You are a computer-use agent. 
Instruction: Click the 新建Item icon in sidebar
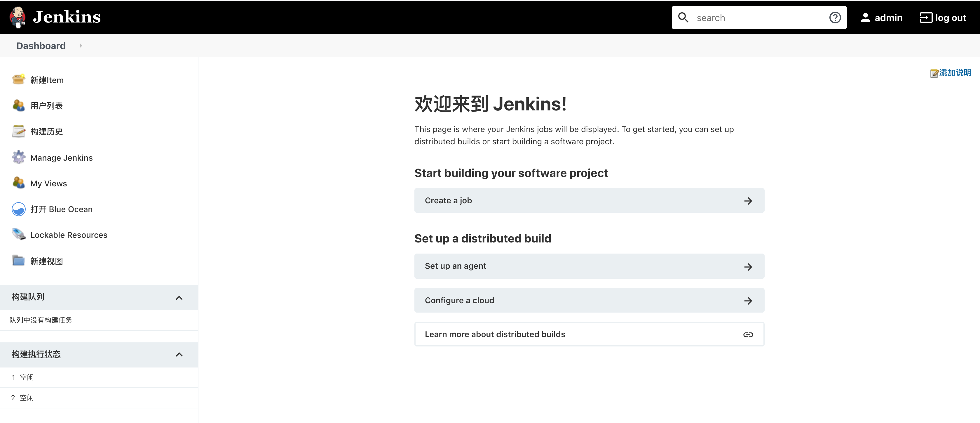click(x=18, y=79)
